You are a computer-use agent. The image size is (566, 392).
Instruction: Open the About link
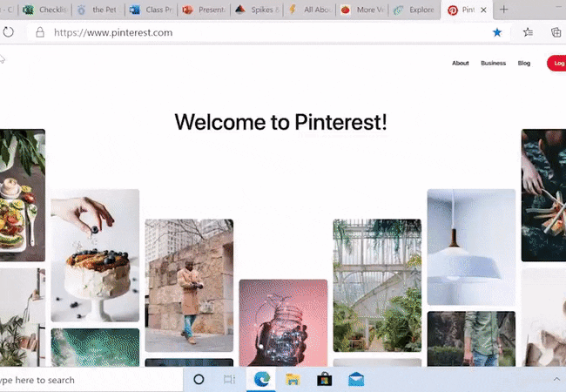tap(461, 64)
